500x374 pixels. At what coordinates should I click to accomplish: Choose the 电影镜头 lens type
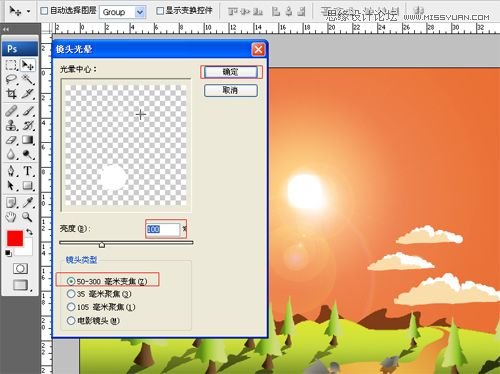(x=71, y=321)
